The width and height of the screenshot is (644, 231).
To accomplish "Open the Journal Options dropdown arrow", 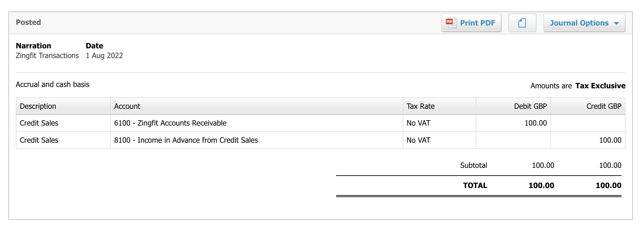I will pyautogui.click(x=616, y=24).
